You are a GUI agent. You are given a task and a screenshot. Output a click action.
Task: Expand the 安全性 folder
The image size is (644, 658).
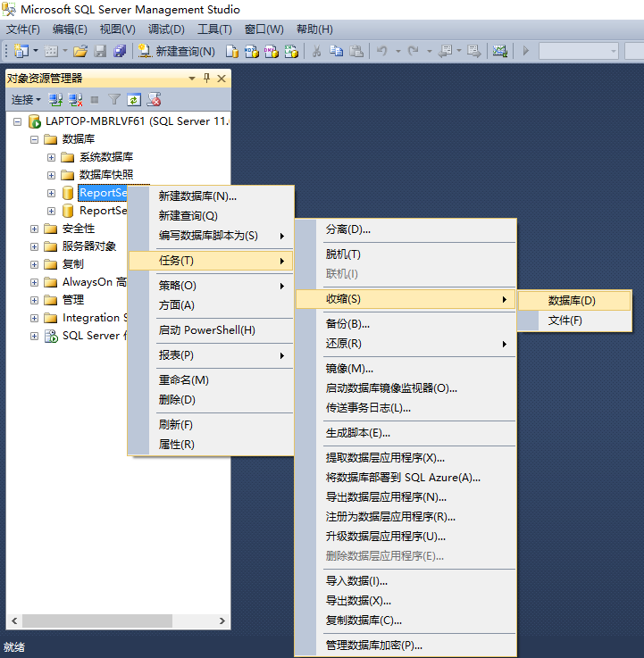point(35,229)
